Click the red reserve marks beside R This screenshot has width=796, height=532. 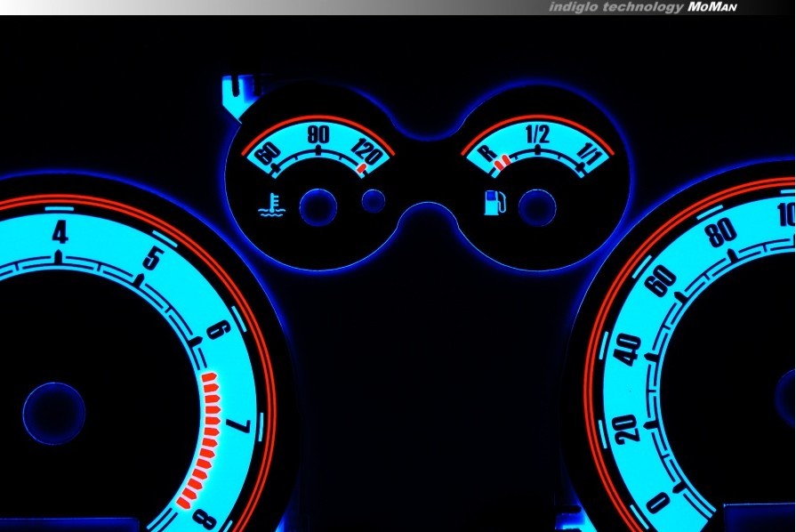[x=503, y=163]
